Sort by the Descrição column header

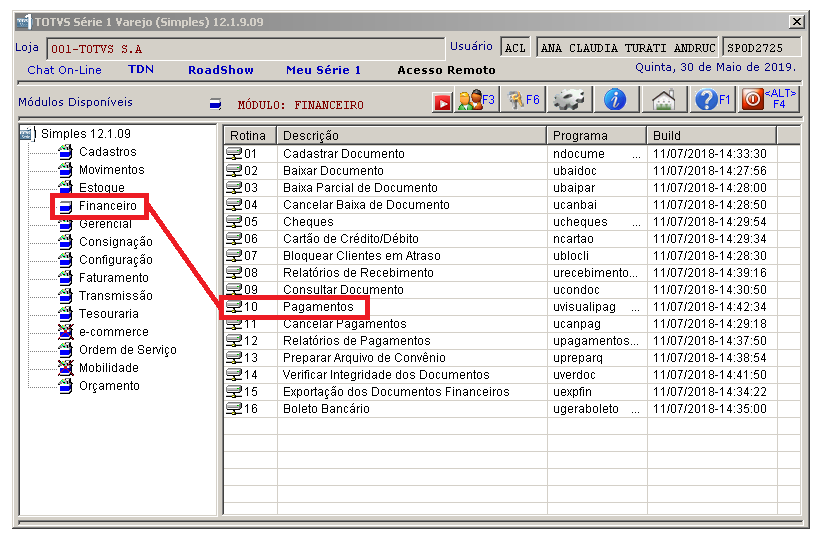(x=411, y=136)
